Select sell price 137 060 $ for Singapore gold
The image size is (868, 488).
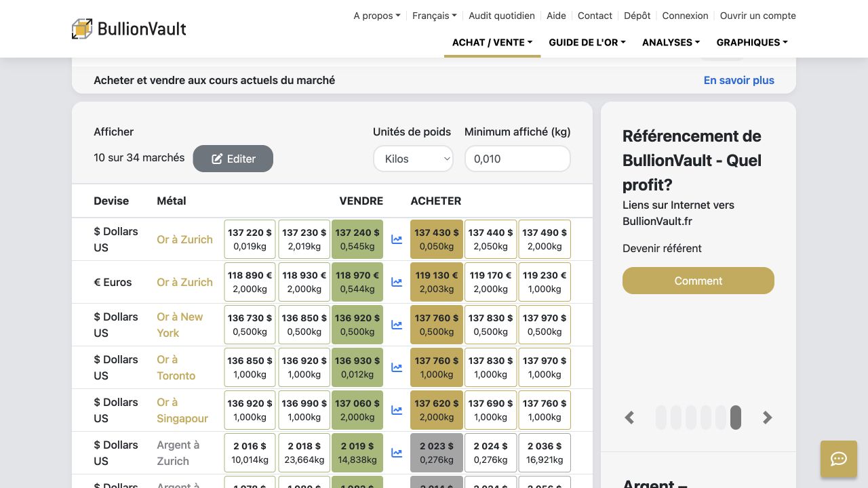(x=357, y=410)
